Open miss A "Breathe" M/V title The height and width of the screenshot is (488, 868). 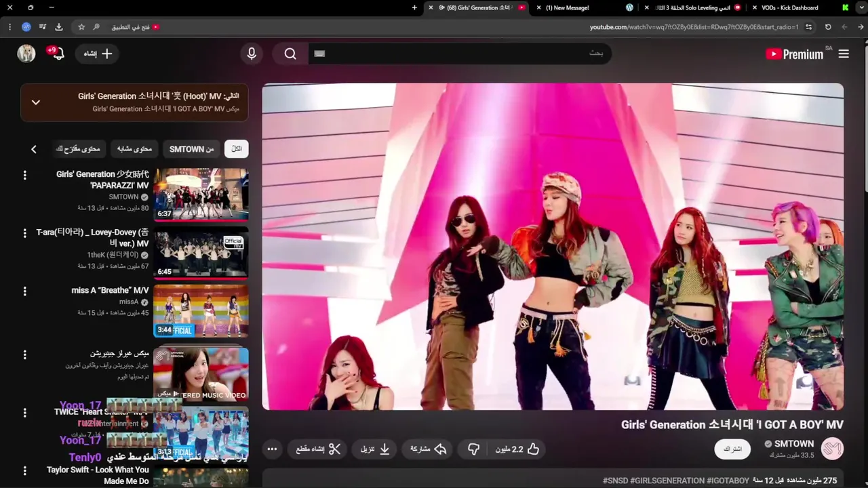tap(110, 290)
